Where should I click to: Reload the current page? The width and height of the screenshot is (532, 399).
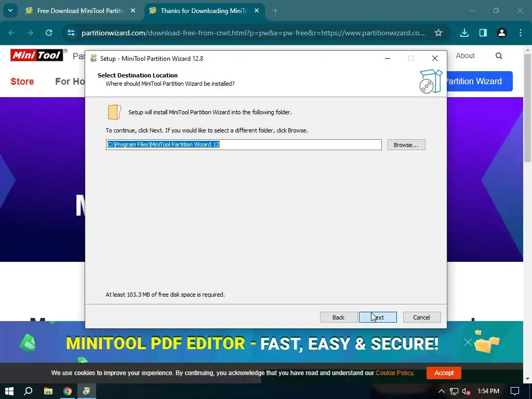click(49, 33)
